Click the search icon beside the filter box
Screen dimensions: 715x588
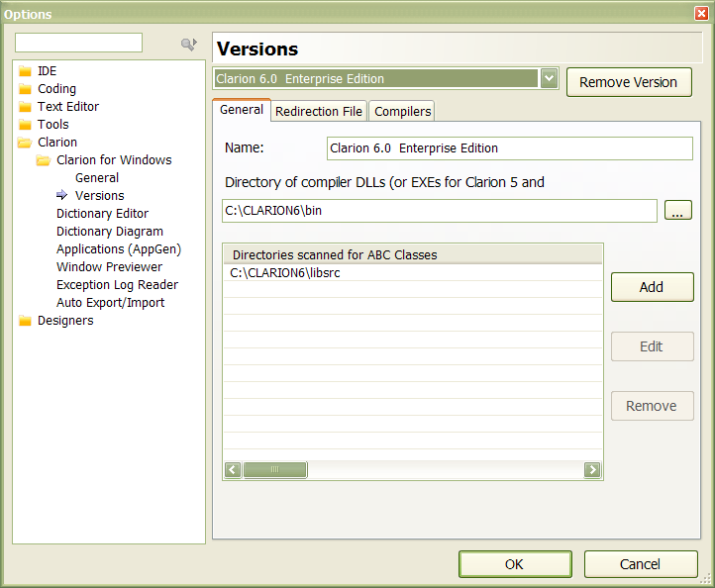point(188,44)
